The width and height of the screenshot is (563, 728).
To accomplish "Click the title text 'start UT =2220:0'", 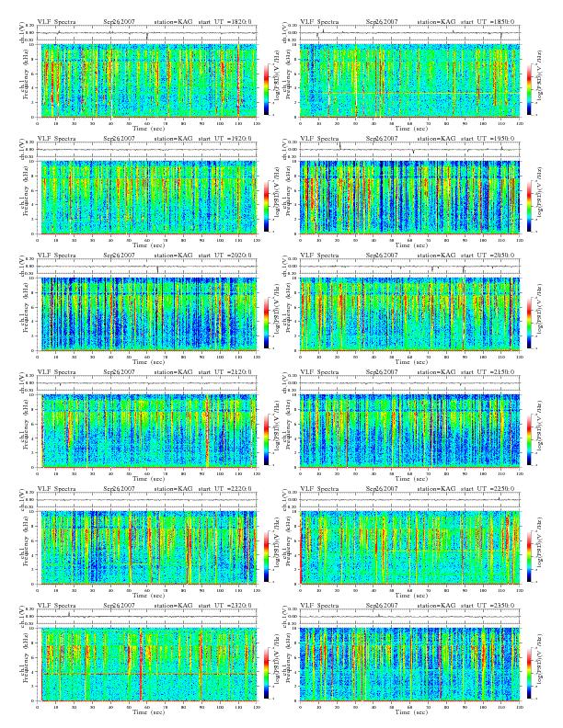I will coord(224,489).
